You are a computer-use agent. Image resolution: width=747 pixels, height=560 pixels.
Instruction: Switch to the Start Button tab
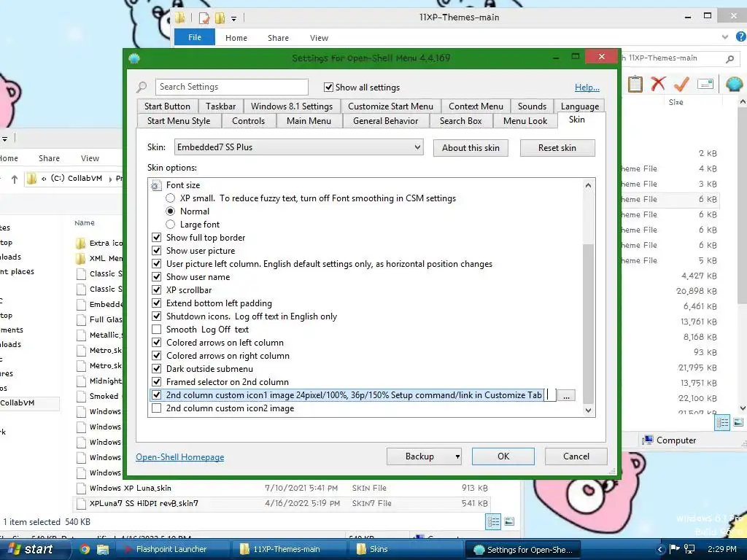pos(167,106)
